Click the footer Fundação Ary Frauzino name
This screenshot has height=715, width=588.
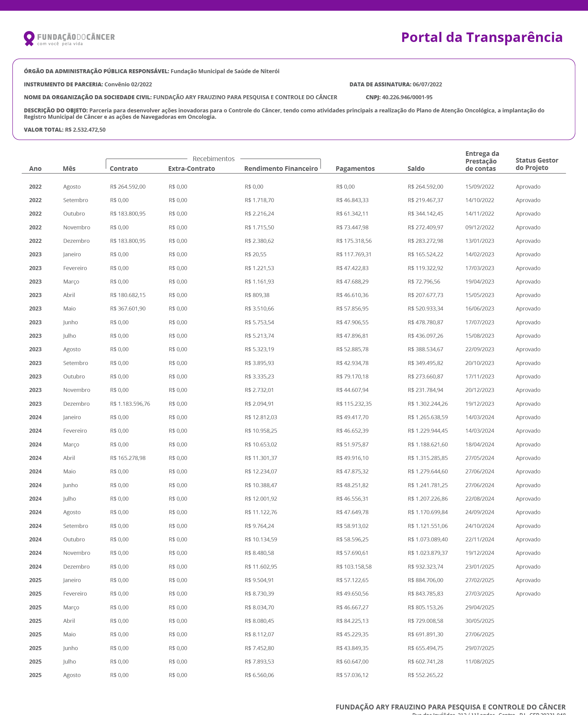point(450,707)
